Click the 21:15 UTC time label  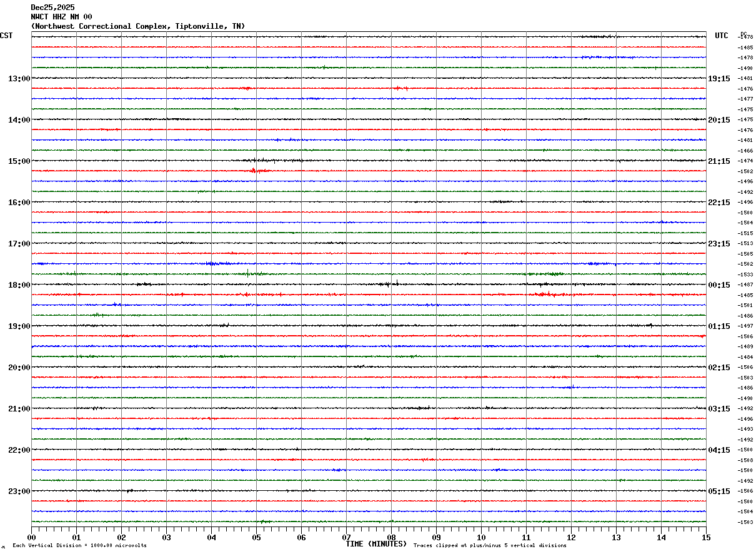tap(719, 161)
